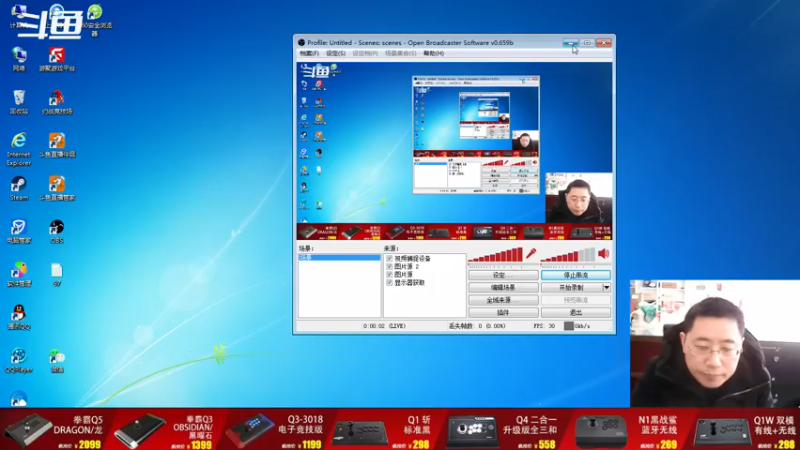This screenshot has width=800, height=450.
Task: Click 停止串流 to stop streaming
Action: point(576,275)
